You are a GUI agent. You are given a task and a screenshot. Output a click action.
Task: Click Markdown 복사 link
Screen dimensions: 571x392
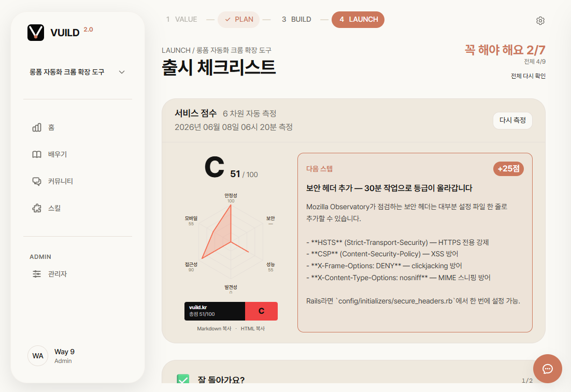tap(214, 328)
